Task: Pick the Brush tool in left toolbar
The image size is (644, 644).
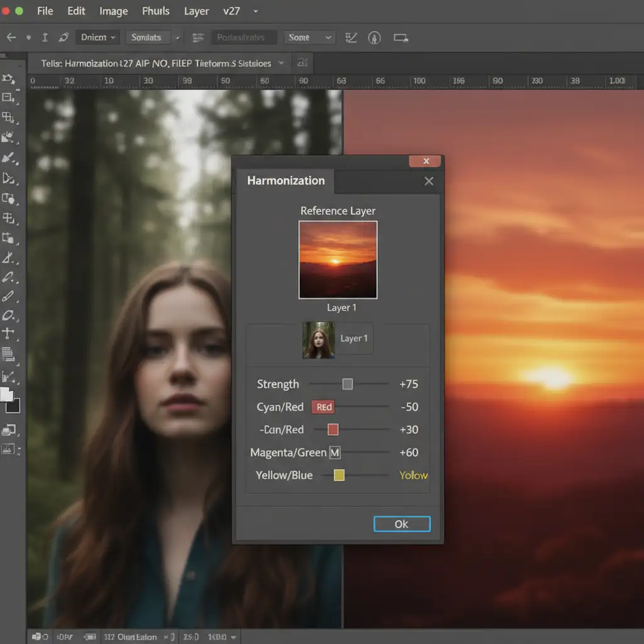Action: click(8, 158)
